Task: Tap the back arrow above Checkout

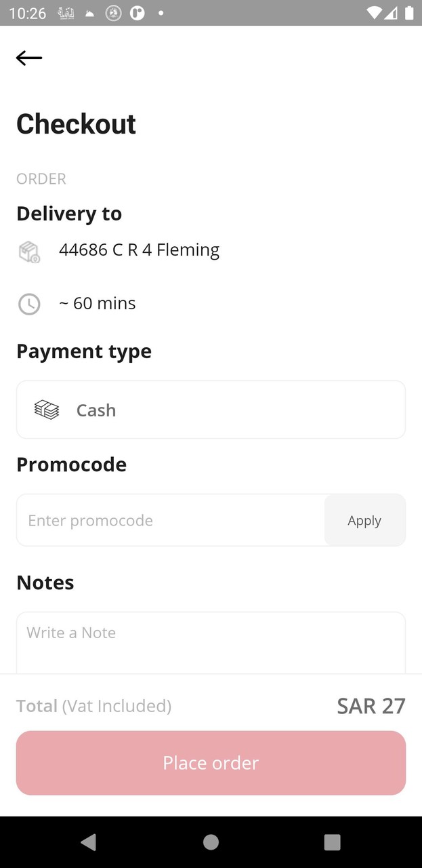Action: pos(29,58)
